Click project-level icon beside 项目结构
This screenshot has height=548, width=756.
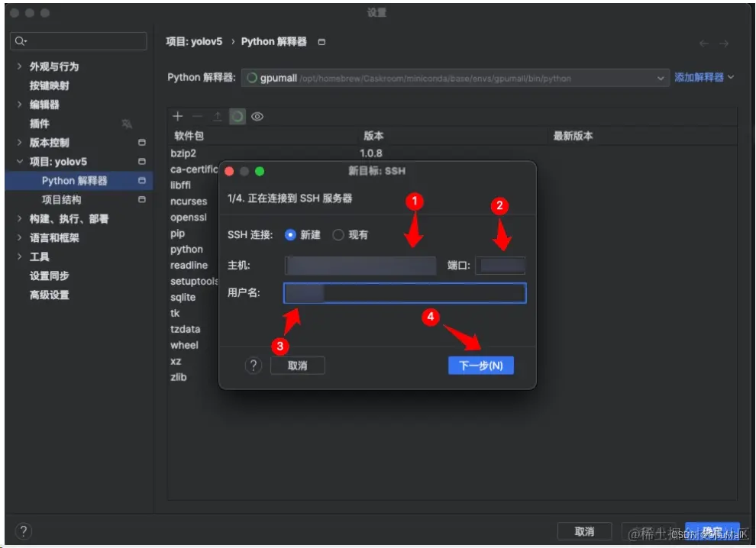click(x=142, y=199)
